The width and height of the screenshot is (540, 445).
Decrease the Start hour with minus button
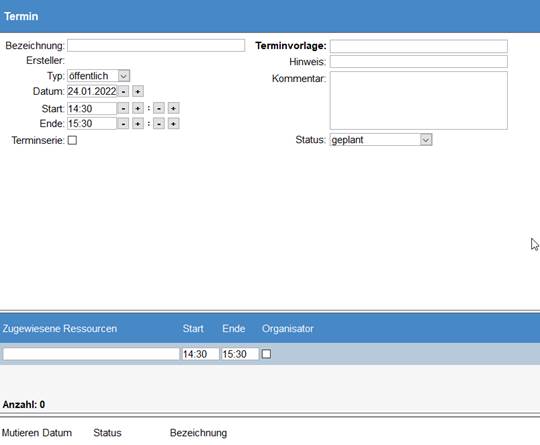click(123, 108)
